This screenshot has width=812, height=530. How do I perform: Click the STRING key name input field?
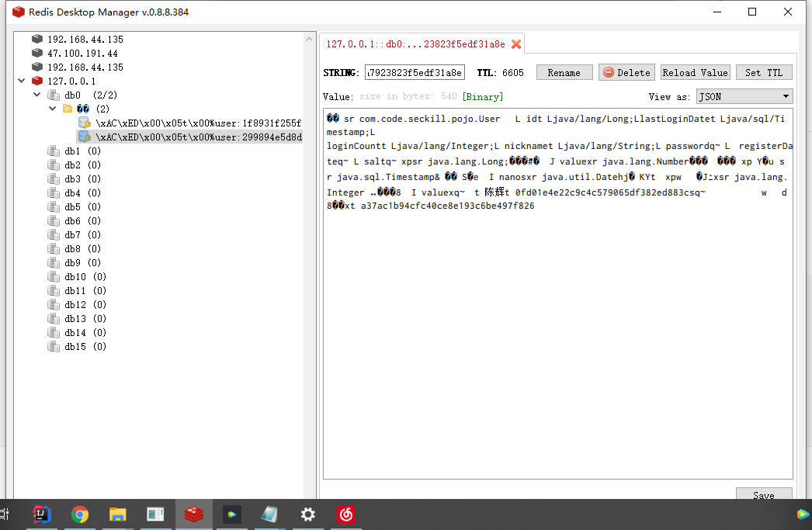pos(415,72)
